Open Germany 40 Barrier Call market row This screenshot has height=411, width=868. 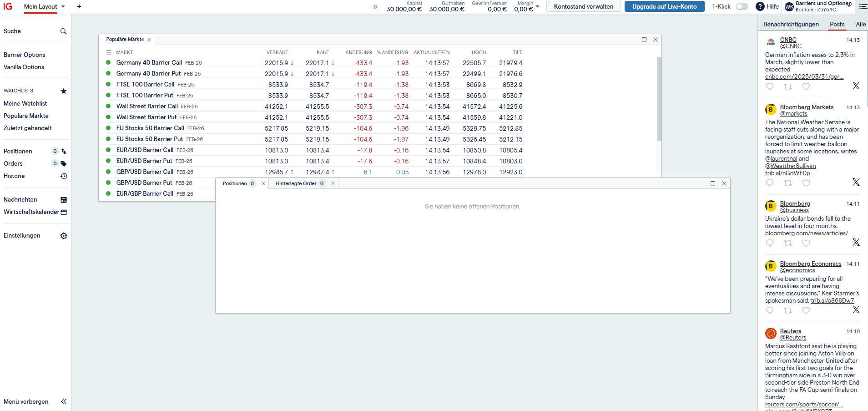coord(149,63)
